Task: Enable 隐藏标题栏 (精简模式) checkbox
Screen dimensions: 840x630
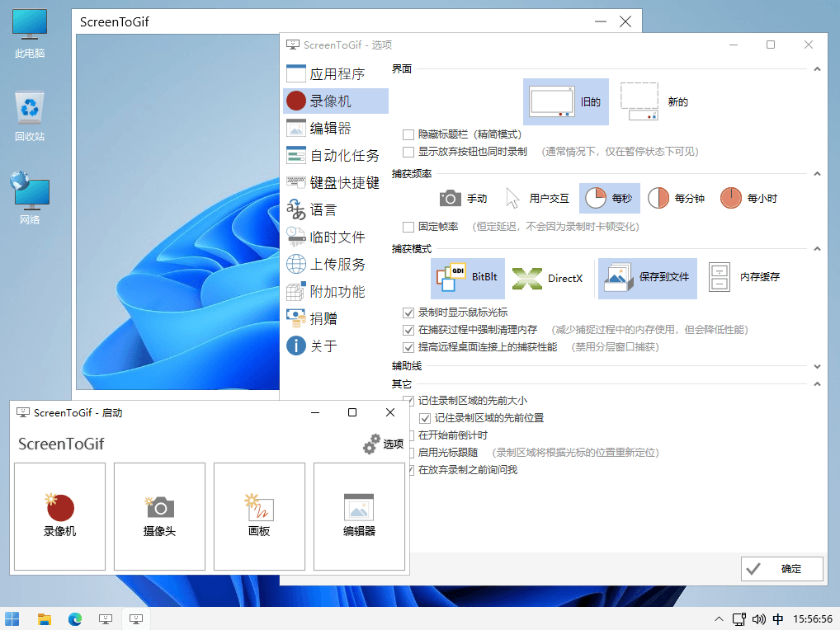Action: tap(408, 135)
